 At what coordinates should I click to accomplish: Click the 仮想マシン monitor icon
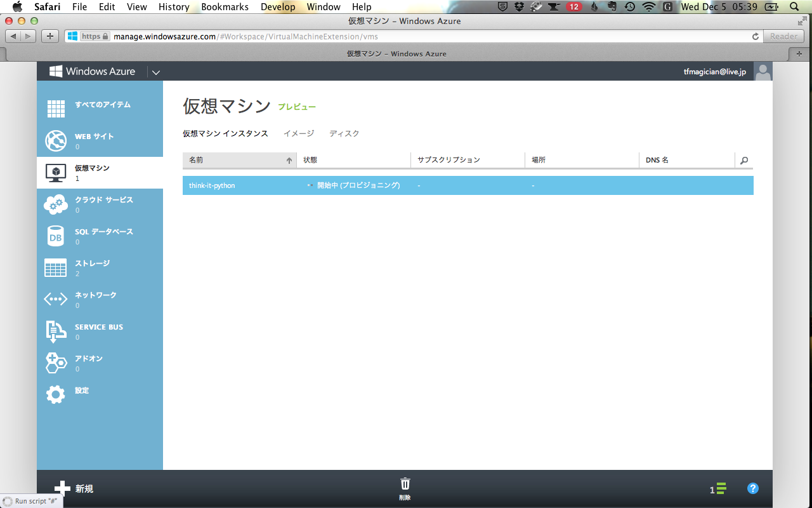coord(56,173)
